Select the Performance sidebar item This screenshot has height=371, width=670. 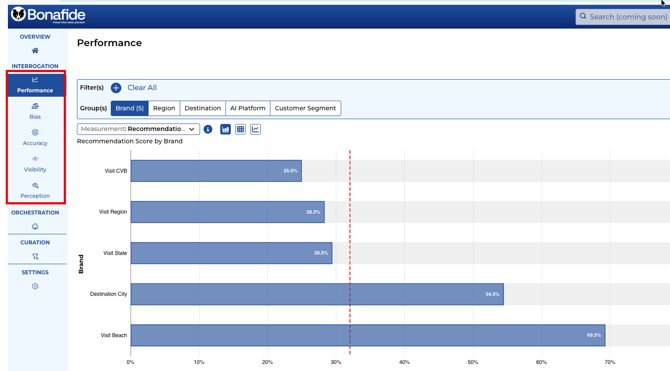[35, 85]
